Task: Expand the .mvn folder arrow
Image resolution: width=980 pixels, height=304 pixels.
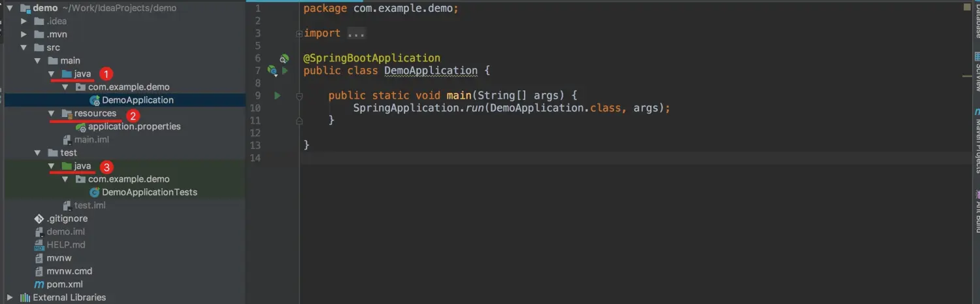Action: (x=24, y=34)
